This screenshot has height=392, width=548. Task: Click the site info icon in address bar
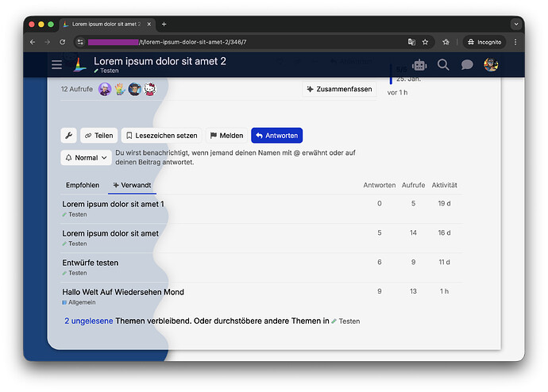click(80, 42)
